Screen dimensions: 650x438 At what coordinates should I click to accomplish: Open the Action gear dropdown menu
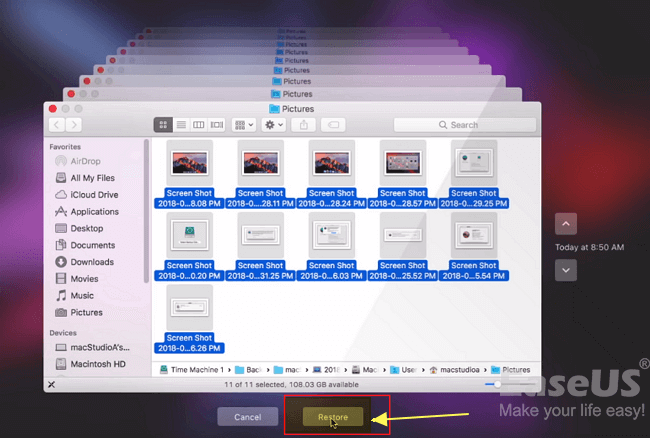click(x=272, y=125)
